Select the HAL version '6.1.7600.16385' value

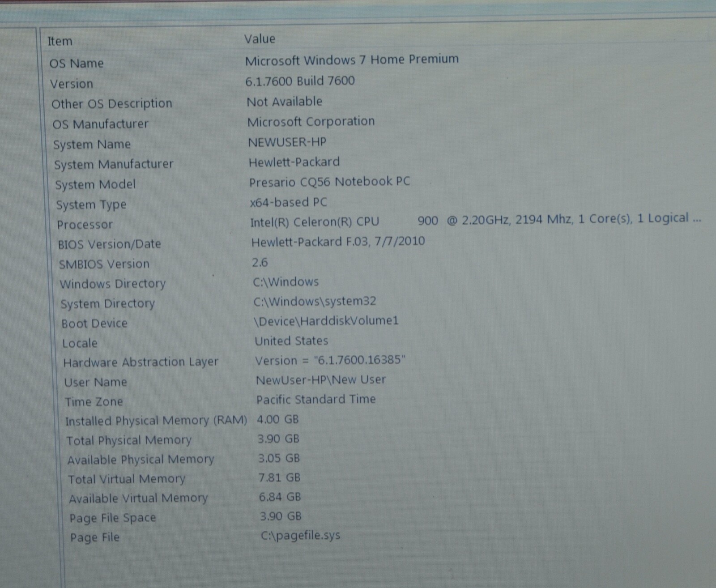click(x=330, y=360)
